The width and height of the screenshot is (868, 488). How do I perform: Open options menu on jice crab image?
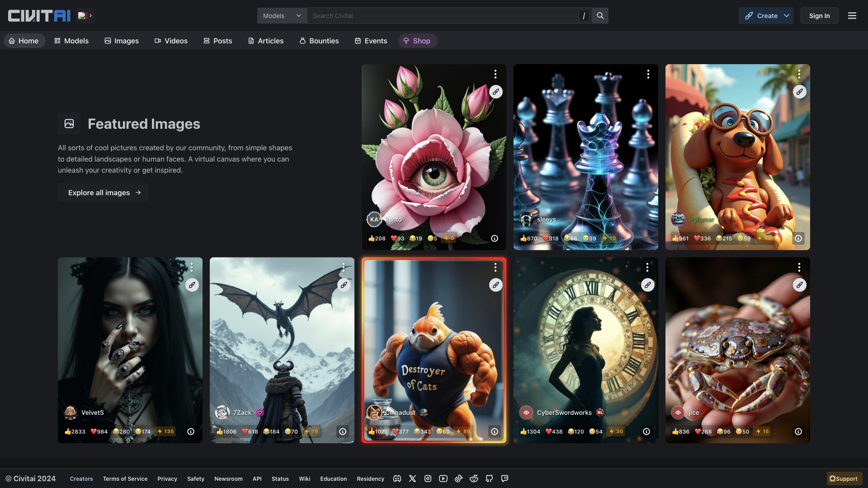click(799, 267)
